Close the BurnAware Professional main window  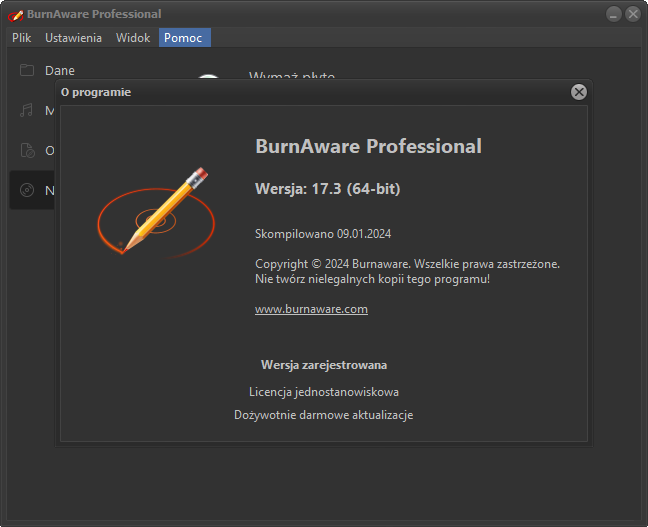633,14
